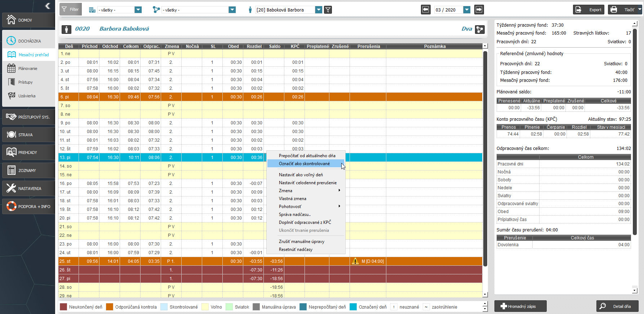Image resolution: width=644 pixels, height=314 pixels.
Task: Click the Dva group structure icon
Action: 480,29
